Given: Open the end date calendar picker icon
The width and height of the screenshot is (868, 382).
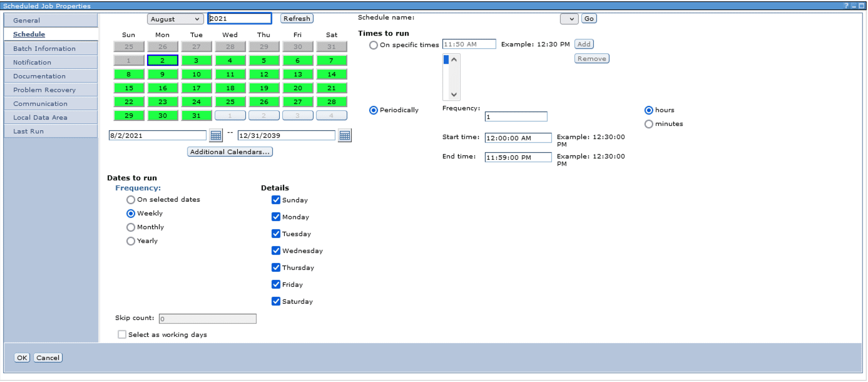Looking at the screenshot, I should tap(345, 135).
